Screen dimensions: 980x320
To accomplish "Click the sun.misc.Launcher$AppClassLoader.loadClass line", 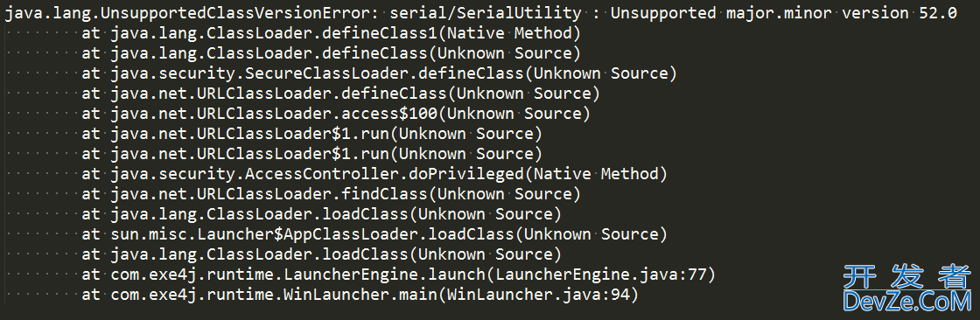I will click(374, 233).
